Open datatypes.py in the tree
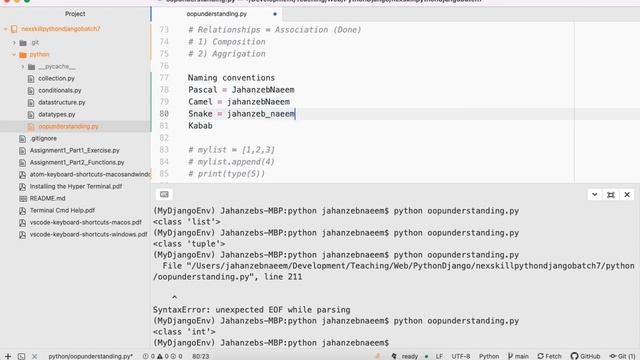 coord(57,114)
